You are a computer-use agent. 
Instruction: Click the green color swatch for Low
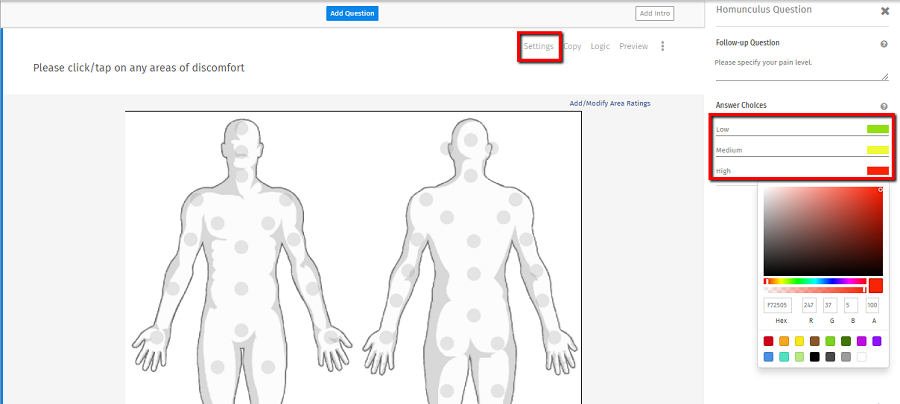[877, 129]
